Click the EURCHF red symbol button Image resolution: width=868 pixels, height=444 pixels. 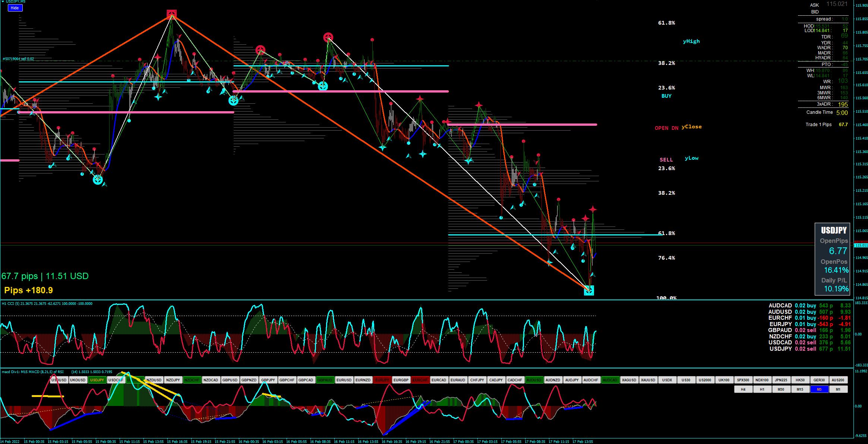pyautogui.click(x=420, y=380)
